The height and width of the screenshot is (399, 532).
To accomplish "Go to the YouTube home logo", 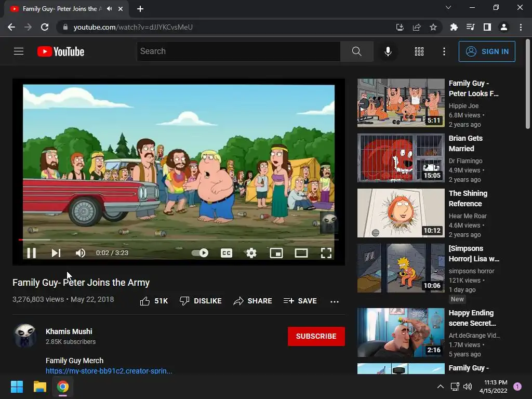I will pyautogui.click(x=61, y=51).
